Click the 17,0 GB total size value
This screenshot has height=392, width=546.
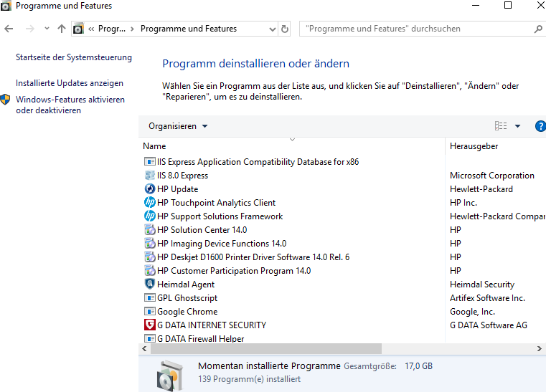click(418, 366)
